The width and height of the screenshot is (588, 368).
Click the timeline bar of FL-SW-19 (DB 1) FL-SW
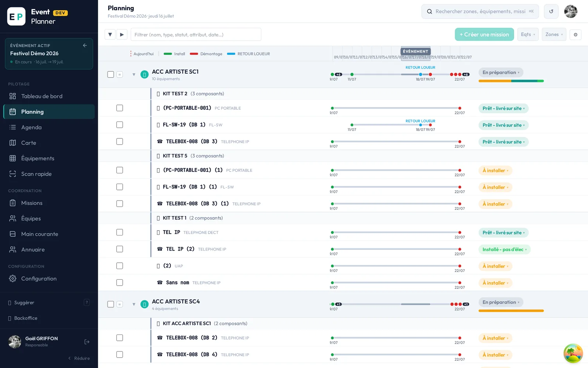[x=391, y=125]
